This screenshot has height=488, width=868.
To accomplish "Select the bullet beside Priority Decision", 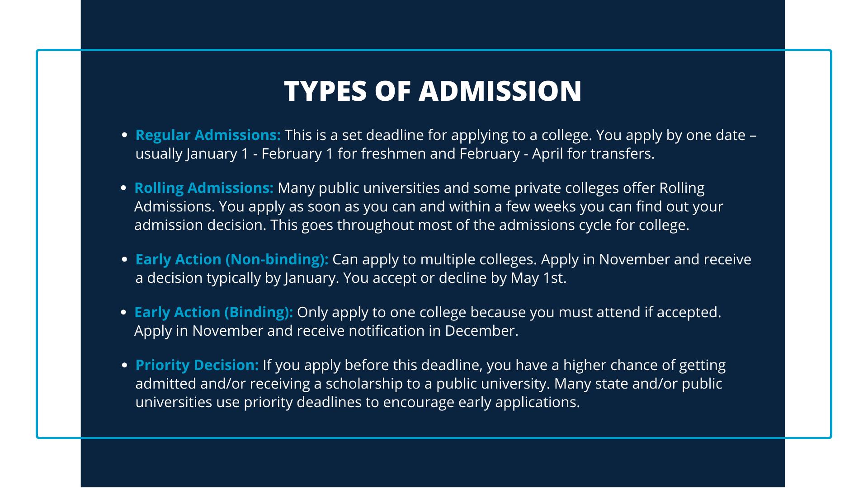I will pyautogui.click(x=125, y=365).
